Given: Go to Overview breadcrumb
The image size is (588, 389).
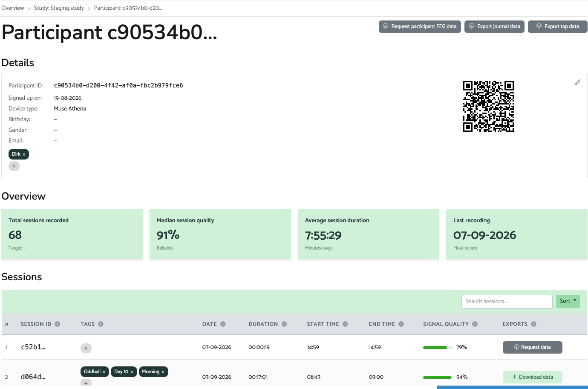Looking at the screenshot, I should pos(13,8).
